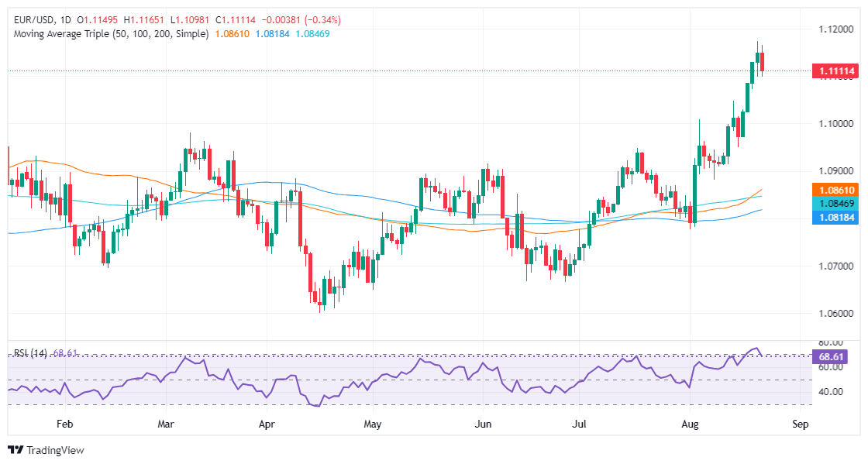Viewport: 868px width, 464px height.
Task: Click the purple 68.61 RSI axis tag
Action: [830, 356]
